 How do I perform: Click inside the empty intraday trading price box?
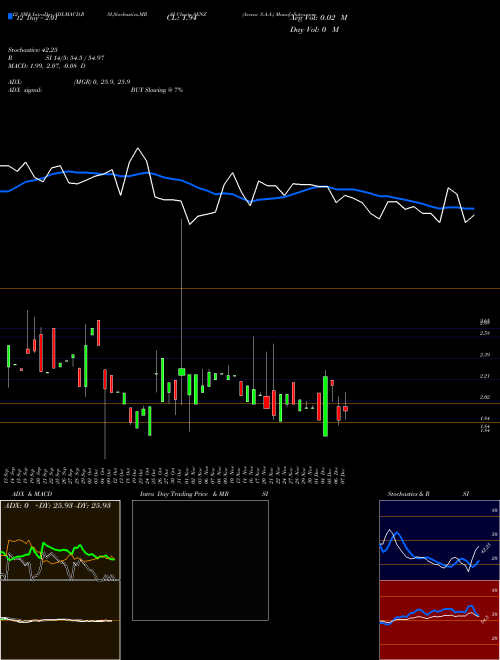[200, 560]
